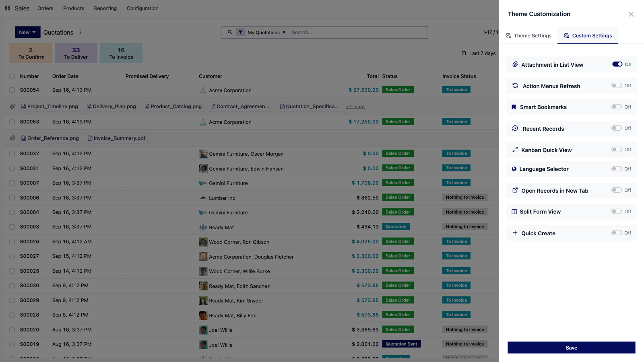Image resolution: width=644 pixels, height=362 pixels.
Task: Switch to the Theme Settings tab
Action: pos(528,35)
